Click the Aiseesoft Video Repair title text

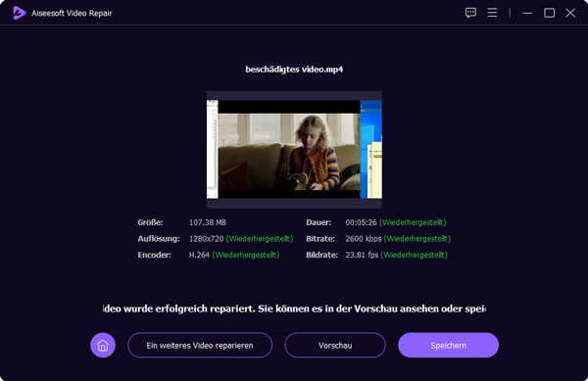pos(72,13)
